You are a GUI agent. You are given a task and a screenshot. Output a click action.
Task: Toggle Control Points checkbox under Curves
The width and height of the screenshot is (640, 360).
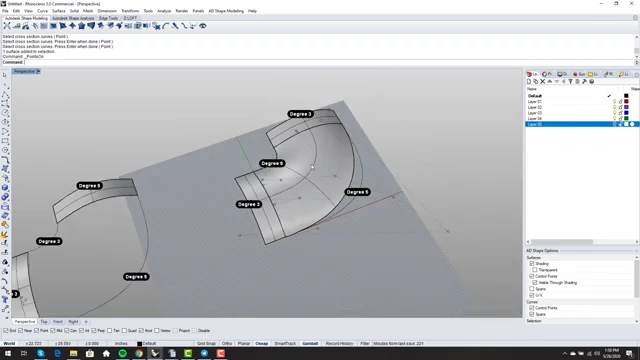pyautogui.click(x=531, y=308)
